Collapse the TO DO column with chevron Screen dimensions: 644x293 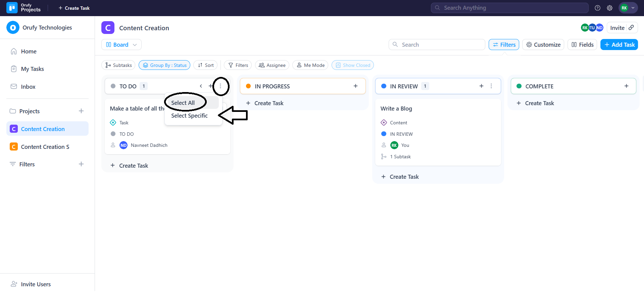click(201, 86)
